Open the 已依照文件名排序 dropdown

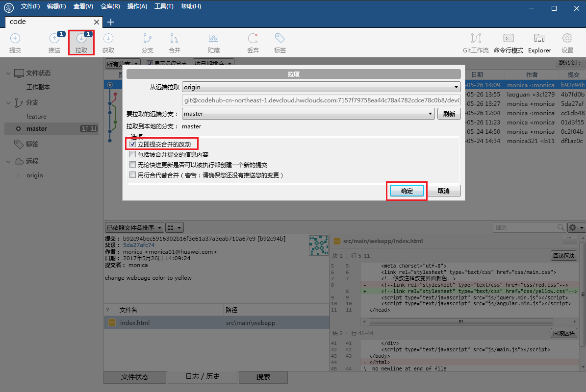pos(134,227)
